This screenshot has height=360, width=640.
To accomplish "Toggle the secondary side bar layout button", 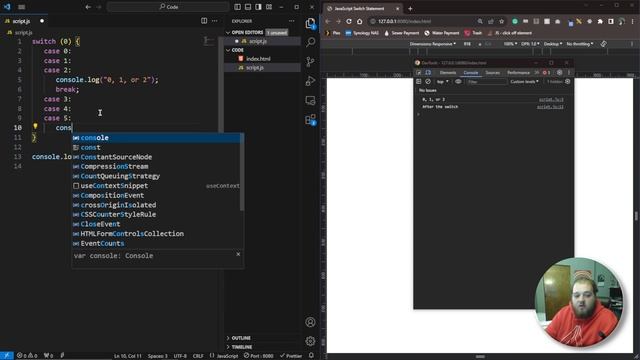I will point(258,7).
